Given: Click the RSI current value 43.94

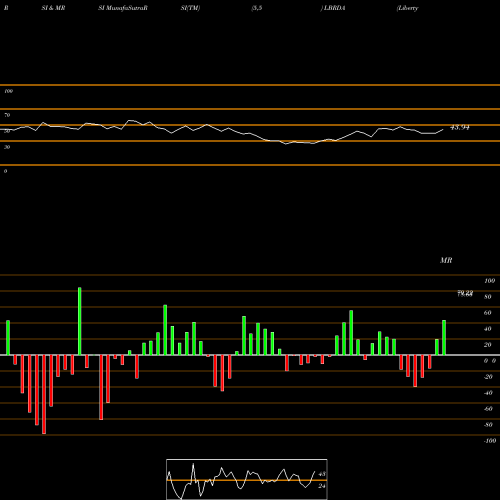Looking at the screenshot, I should coord(460,127).
